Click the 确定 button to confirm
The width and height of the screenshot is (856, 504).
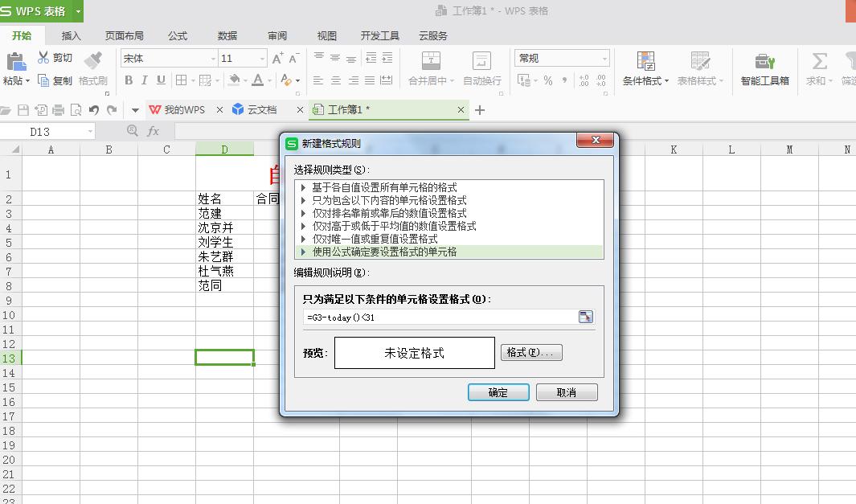pos(498,391)
